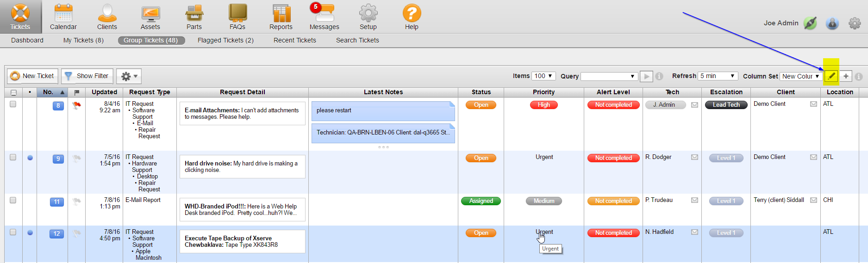The image size is (868, 263).
Task: Click the info icon next to Query
Action: 659,76
